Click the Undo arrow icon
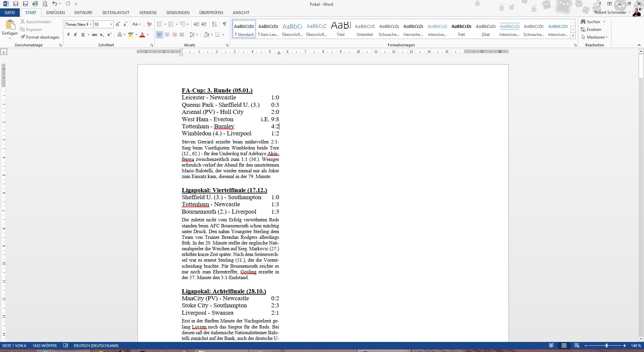Viewport: 644px width, 352px height. pos(55,4)
